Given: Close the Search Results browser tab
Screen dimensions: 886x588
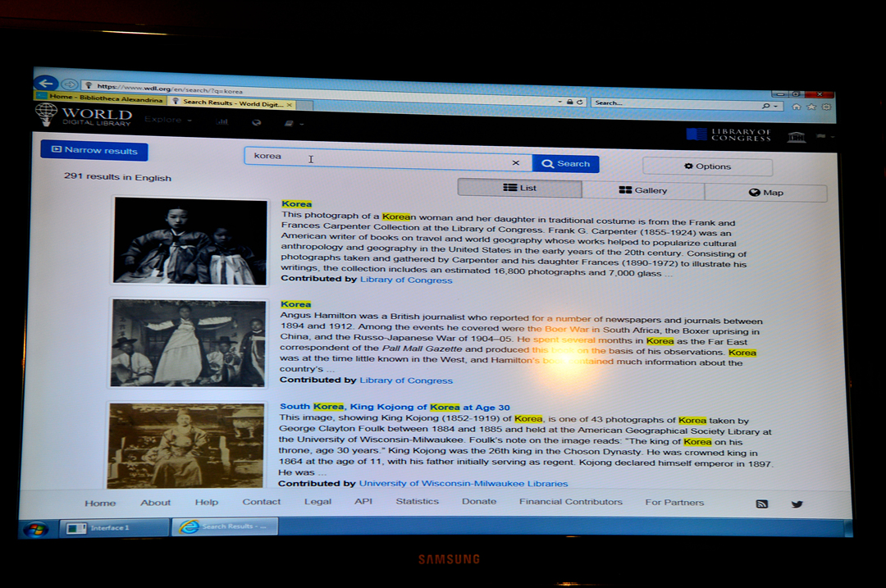Looking at the screenshot, I should (x=290, y=104).
